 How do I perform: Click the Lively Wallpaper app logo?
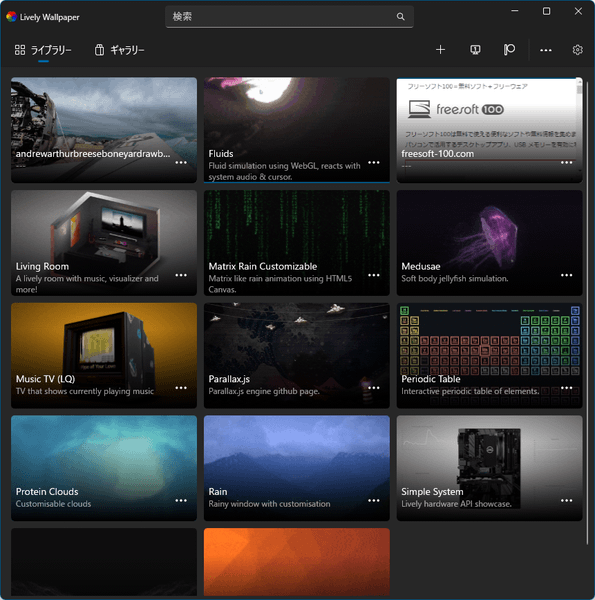pyautogui.click(x=11, y=17)
